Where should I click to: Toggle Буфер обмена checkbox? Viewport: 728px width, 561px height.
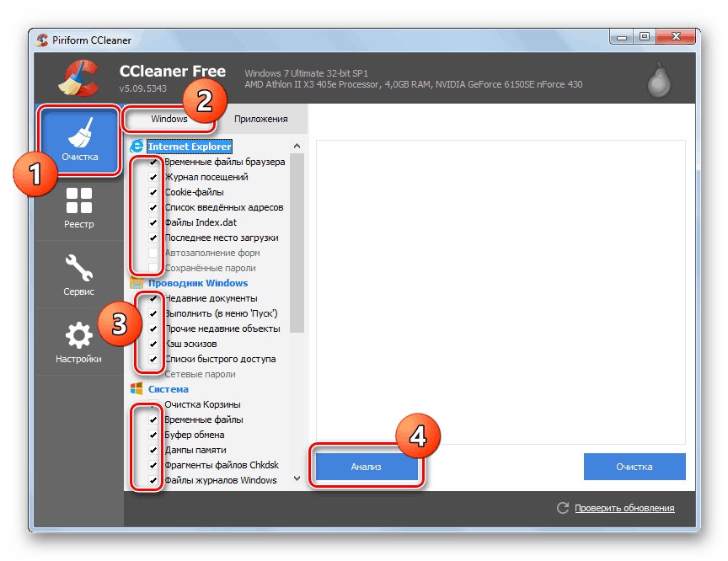pyautogui.click(x=153, y=435)
